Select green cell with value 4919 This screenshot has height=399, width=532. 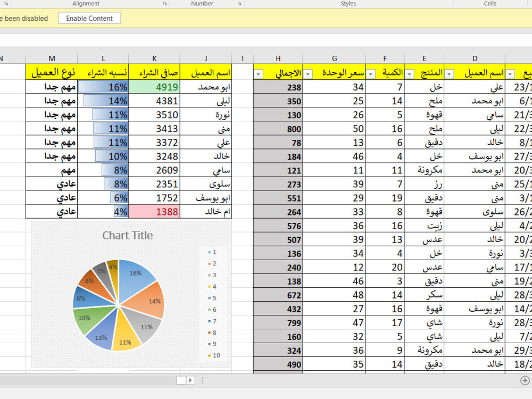tap(154, 87)
